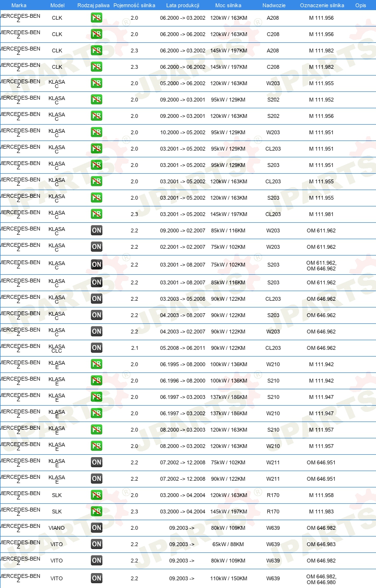Click C208 body in the M 111.956 row
376x588 pixels.
click(273, 34)
